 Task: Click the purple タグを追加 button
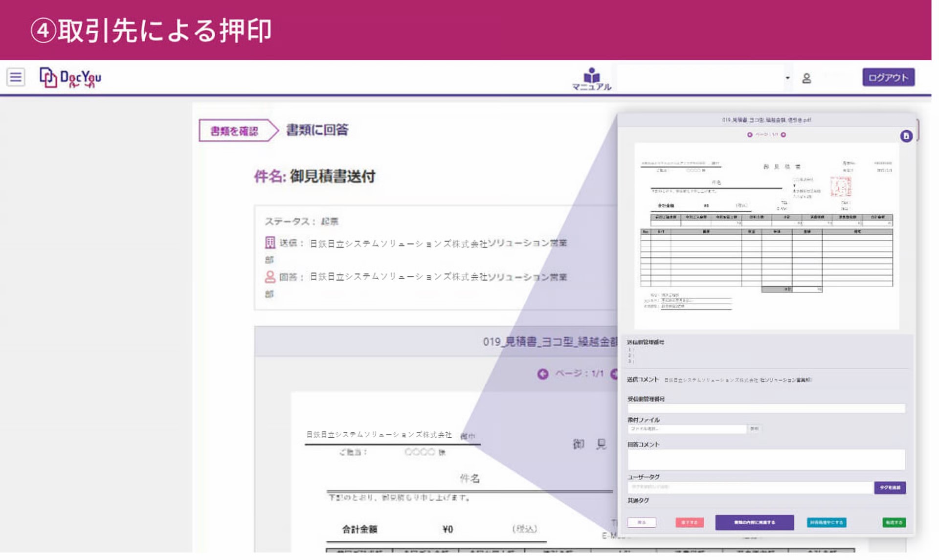click(x=890, y=488)
